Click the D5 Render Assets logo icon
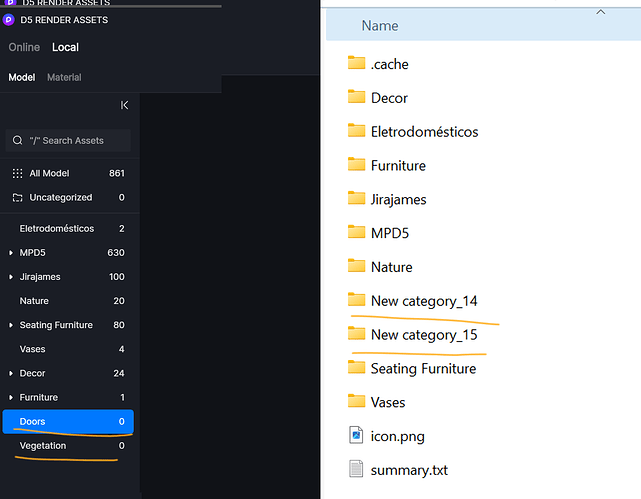Image resolution: width=641 pixels, height=499 pixels. 9,20
